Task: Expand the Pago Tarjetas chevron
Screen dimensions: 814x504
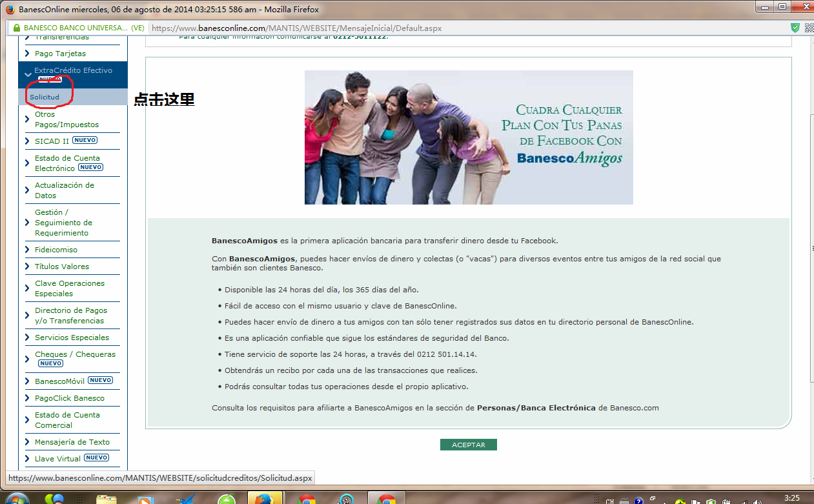Action: (x=28, y=54)
